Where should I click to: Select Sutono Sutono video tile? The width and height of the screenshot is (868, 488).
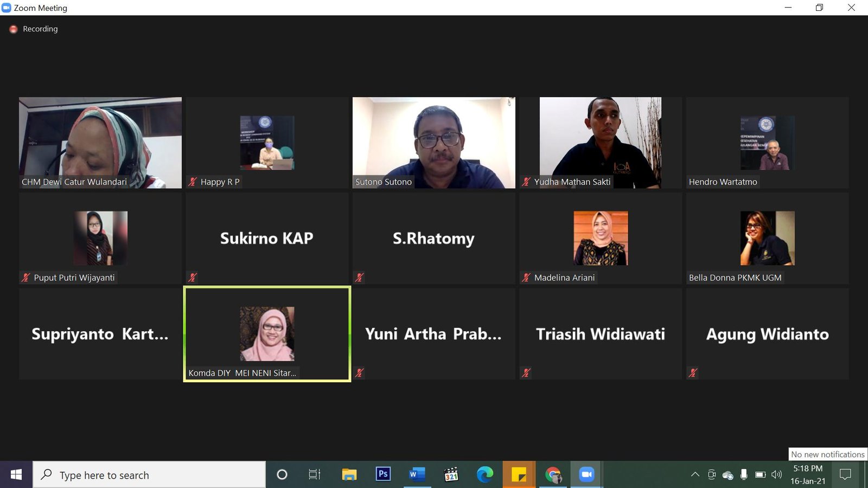[x=433, y=143]
